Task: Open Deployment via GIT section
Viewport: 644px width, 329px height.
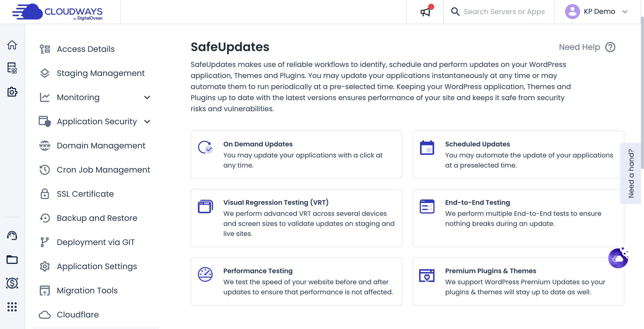Action: tap(96, 242)
